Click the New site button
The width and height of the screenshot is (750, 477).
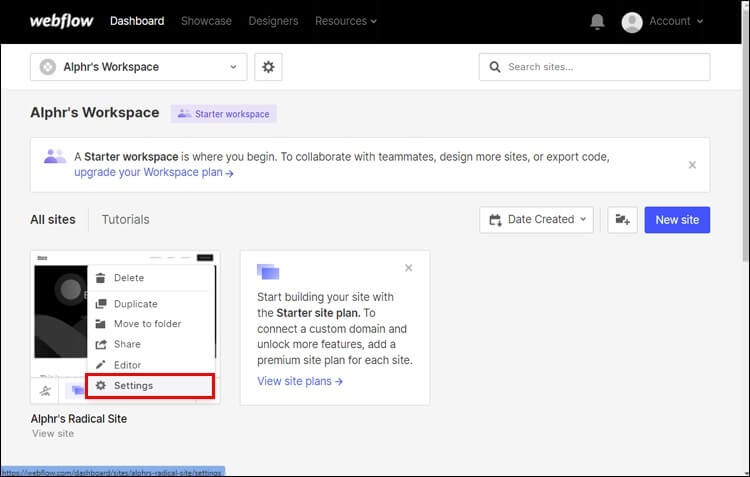click(x=677, y=220)
